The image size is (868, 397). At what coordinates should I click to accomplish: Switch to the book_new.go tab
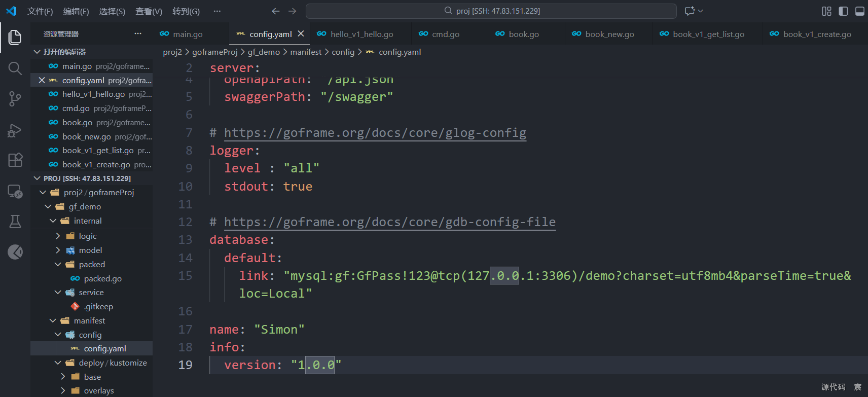(x=608, y=34)
